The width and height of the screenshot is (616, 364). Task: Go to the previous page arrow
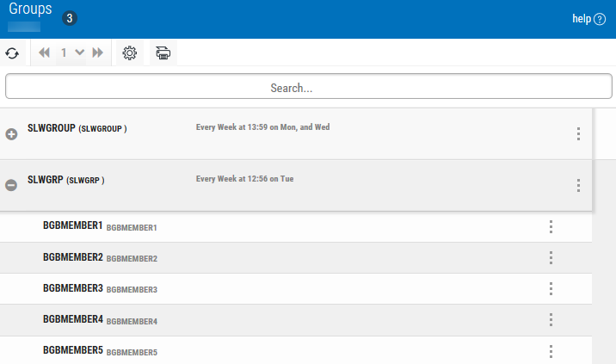pos(45,53)
